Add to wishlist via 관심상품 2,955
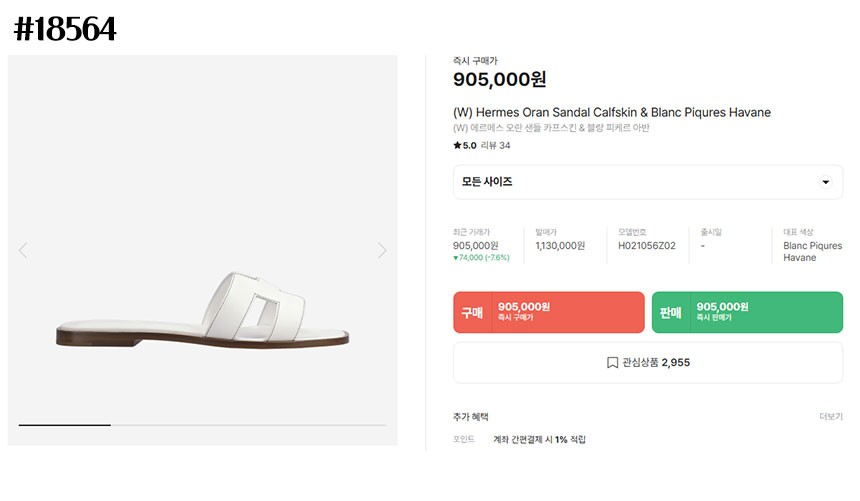This screenshot has height=501, width=860. pos(647,363)
